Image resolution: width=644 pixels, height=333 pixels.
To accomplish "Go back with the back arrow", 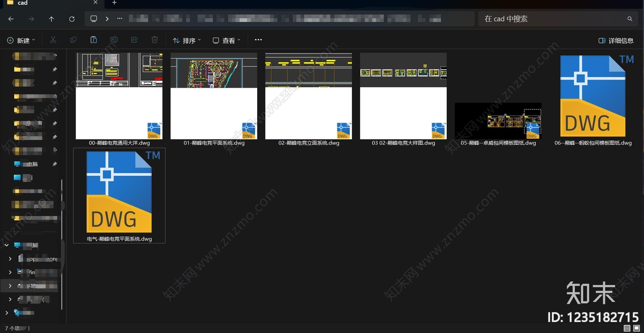I will (x=11, y=19).
